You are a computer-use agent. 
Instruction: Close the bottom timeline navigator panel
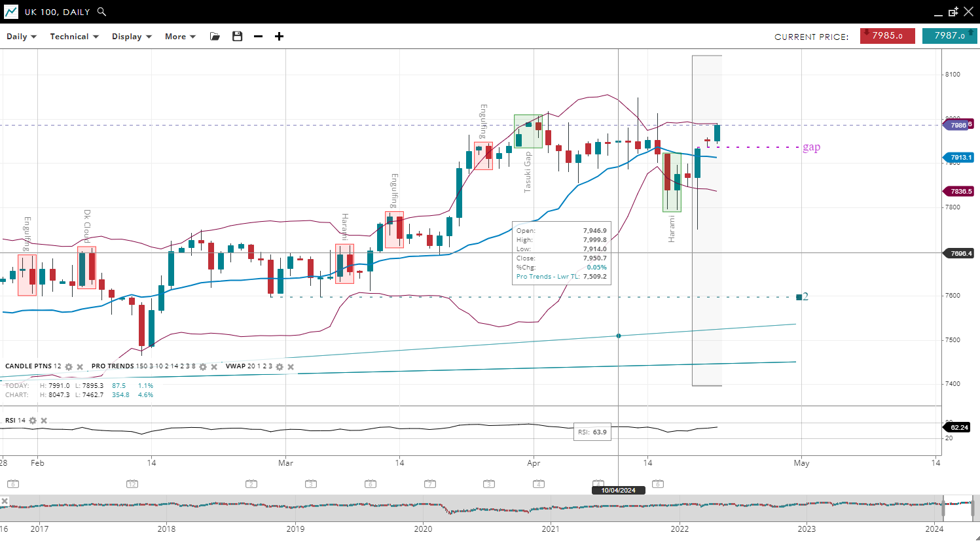click(5, 501)
